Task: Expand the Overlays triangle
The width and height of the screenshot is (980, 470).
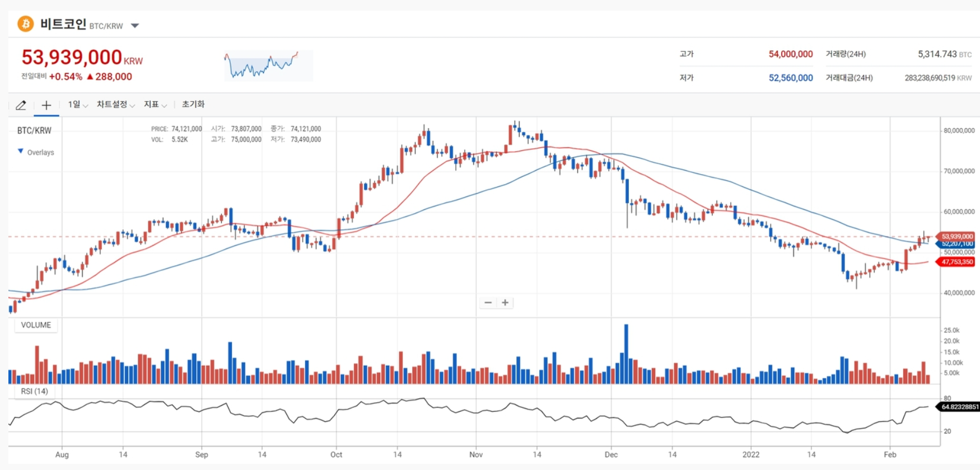Action: [21, 152]
